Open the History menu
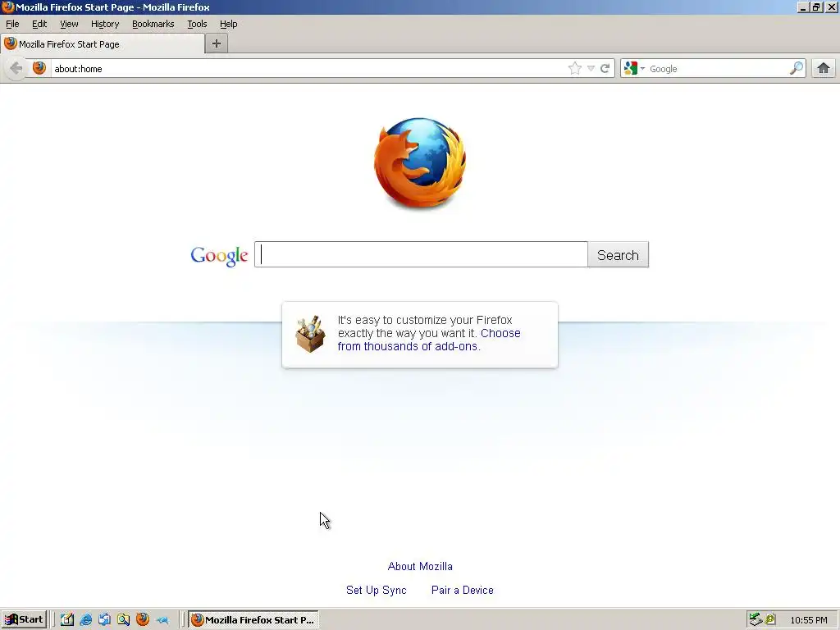This screenshot has width=840, height=630. point(105,24)
